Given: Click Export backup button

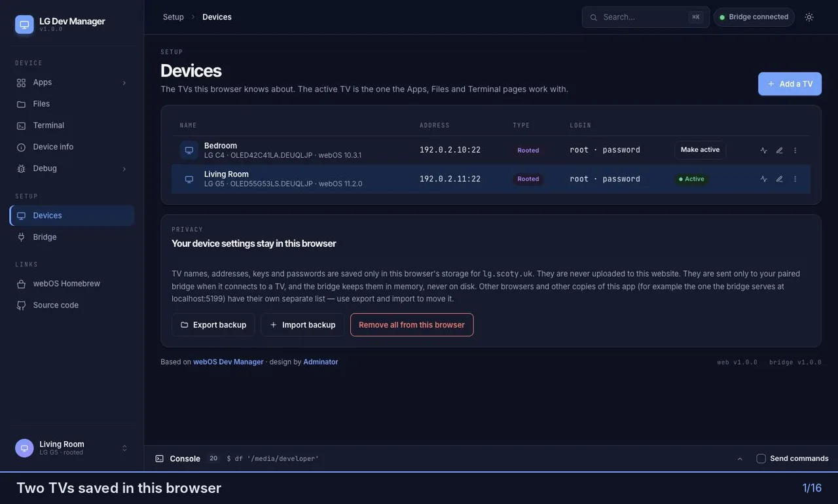Looking at the screenshot, I should click(213, 325).
